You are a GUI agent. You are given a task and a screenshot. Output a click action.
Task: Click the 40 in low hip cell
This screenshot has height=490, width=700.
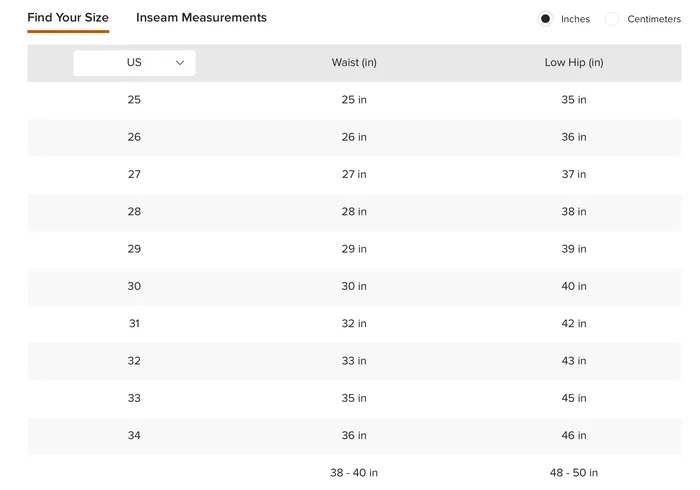click(574, 286)
